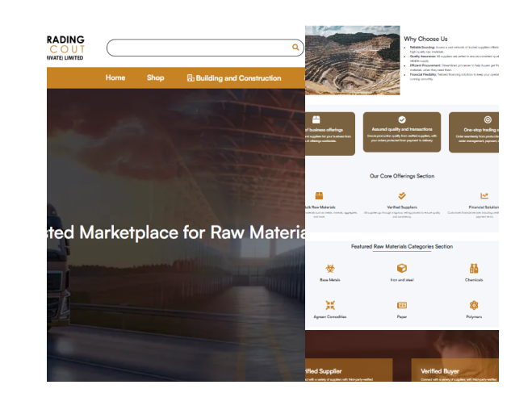Click the Base Metals category icon

pos(329,268)
